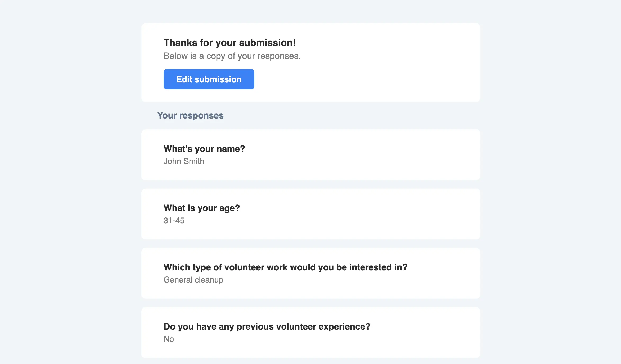Select the 'No' experience answer
621x364 pixels.
[x=169, y=339]
